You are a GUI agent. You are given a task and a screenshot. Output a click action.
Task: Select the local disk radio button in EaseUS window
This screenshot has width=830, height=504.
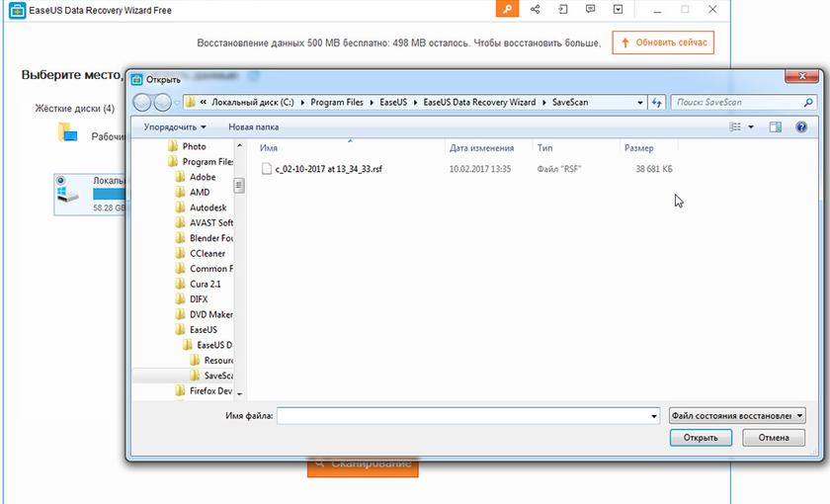[x=60, y=181]
